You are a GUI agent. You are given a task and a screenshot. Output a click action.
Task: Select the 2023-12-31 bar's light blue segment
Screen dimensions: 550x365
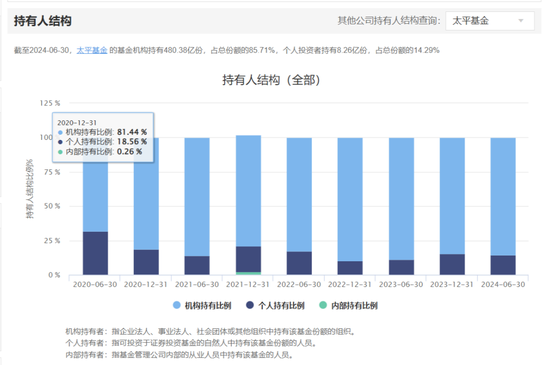(x=452, y=196)
